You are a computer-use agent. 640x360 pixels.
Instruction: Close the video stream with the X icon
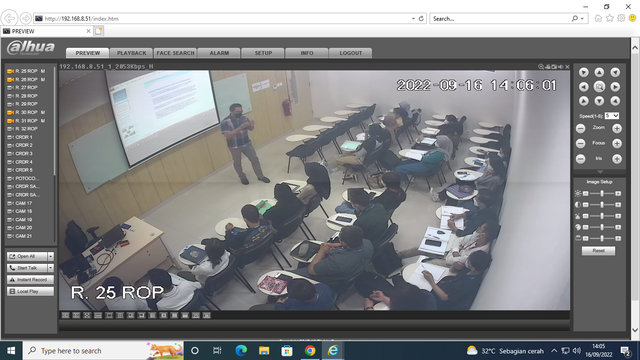pyautogui.click(x=567, y=67)
